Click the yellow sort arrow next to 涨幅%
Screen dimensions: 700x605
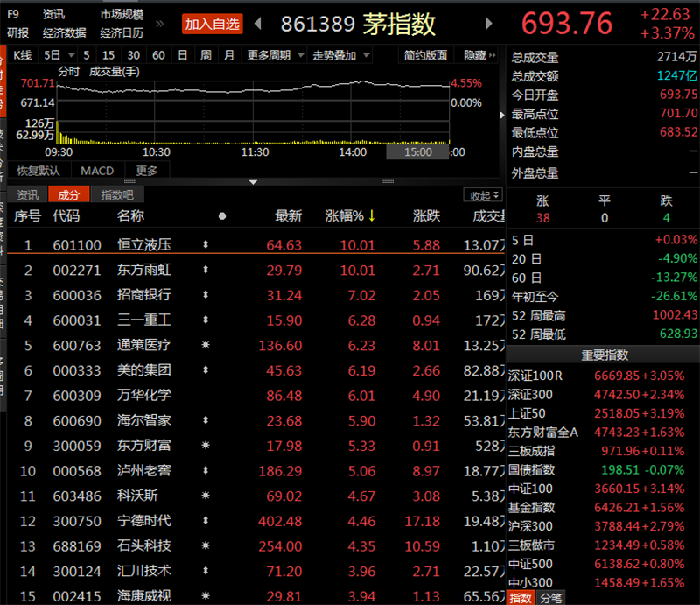(x=371, y=215)
